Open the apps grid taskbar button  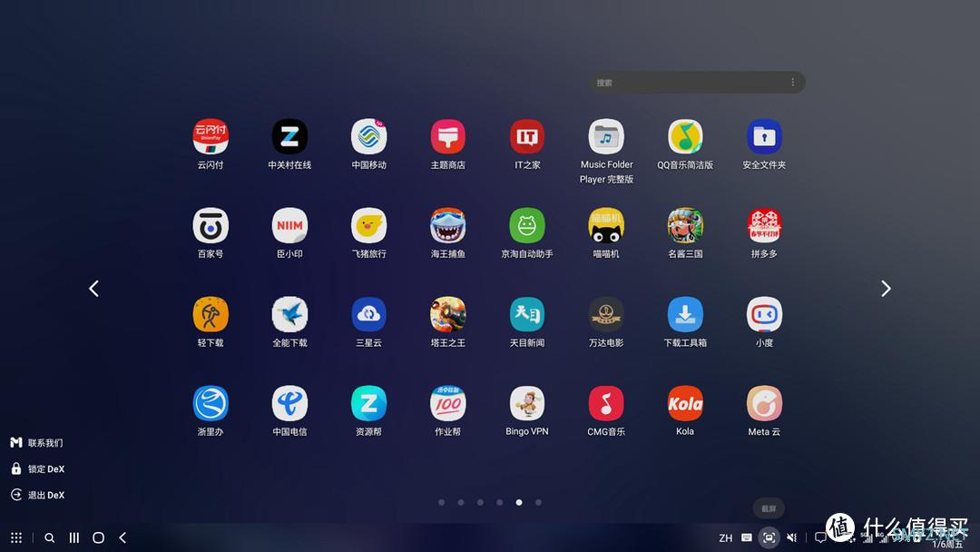pyautogui.click(x=16, y=537)
